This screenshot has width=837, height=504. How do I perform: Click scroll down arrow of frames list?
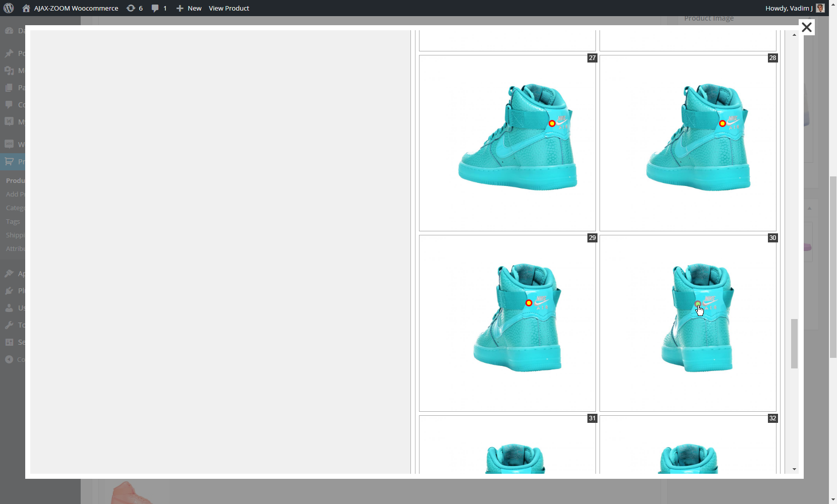(794, 469)
